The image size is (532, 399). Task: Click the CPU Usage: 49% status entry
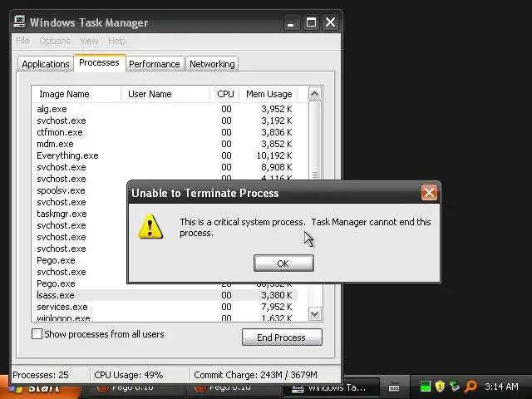click(129, 375)
